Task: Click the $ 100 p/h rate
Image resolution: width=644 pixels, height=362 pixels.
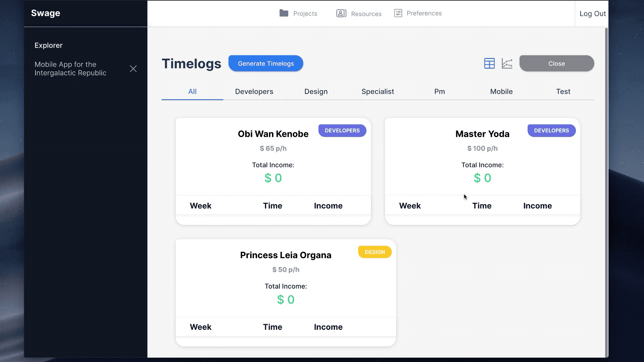Action: (482, 148)
